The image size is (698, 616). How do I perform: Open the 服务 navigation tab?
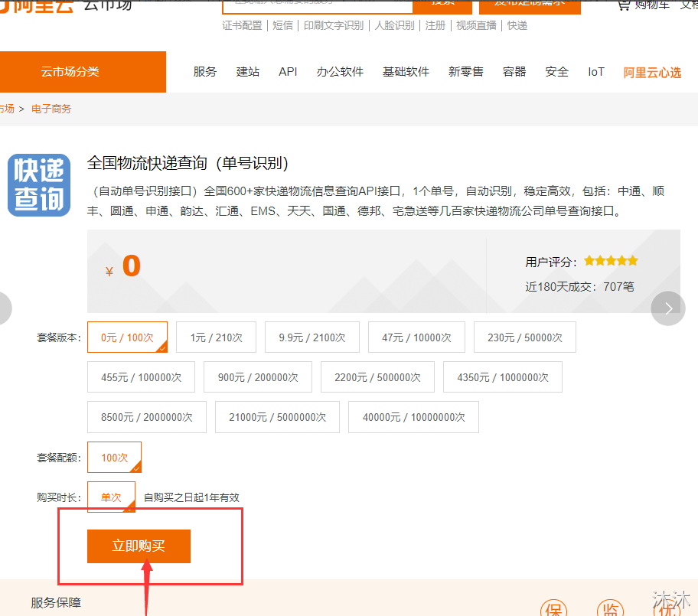[205, 72]
